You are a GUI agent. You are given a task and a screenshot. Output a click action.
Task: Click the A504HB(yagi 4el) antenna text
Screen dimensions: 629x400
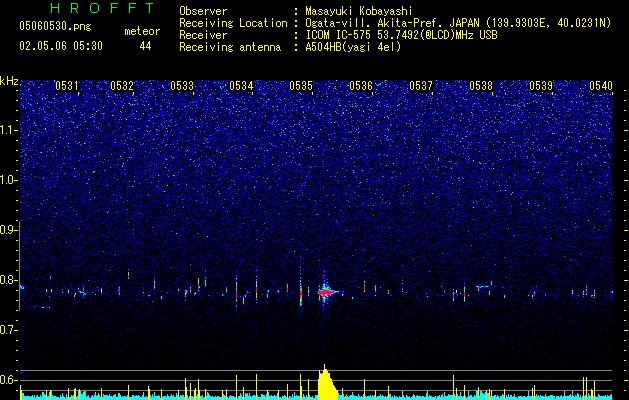click(x=353, y=47)
